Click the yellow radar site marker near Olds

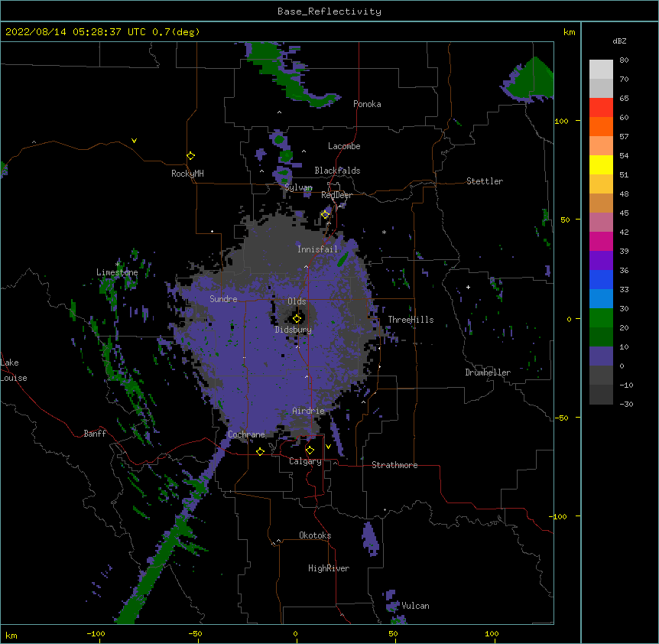297,318
